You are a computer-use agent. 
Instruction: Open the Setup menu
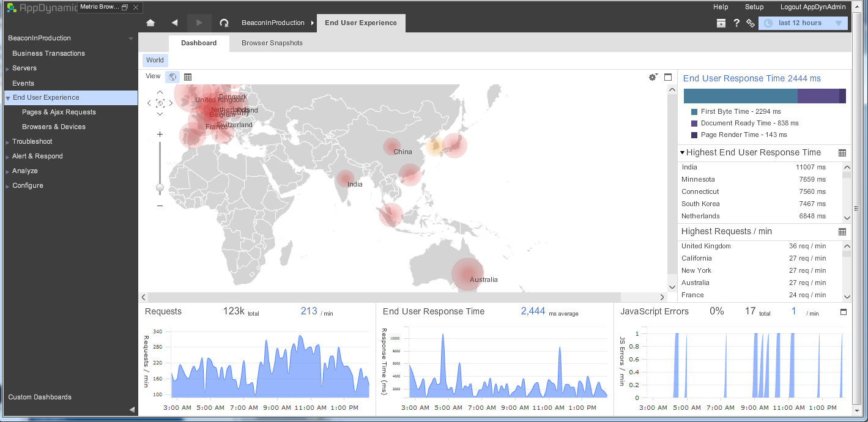[x=754, y=7]
